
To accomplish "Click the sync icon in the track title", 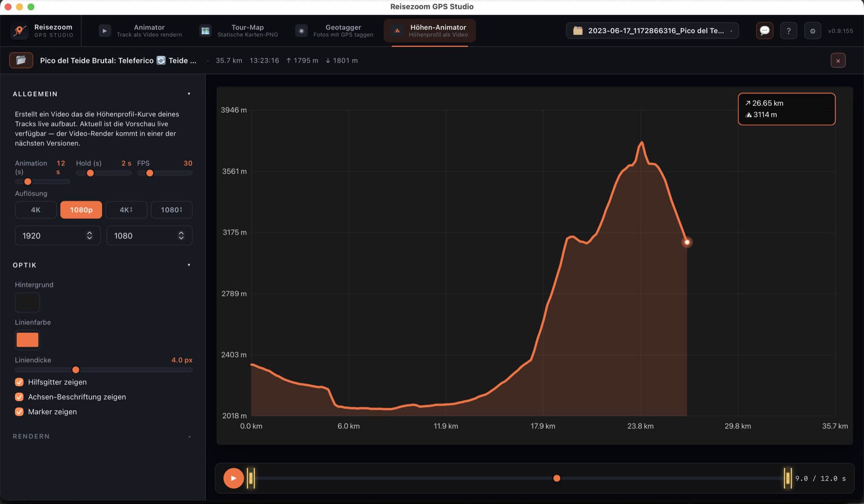I will coord(161,60).
